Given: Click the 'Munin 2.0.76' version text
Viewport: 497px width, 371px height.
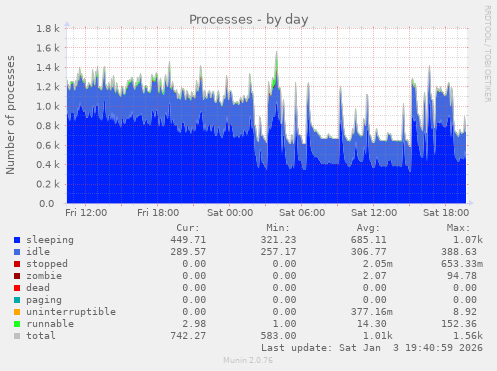Looking at the screenshot, I should [248, 360].
